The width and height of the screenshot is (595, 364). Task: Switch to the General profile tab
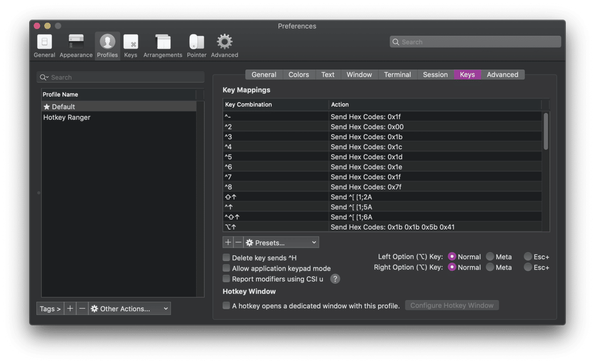264,74
